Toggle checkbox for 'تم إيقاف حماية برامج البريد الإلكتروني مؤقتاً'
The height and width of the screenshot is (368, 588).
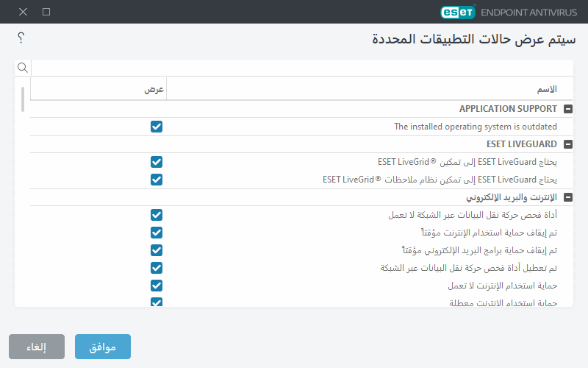point(157,250)
